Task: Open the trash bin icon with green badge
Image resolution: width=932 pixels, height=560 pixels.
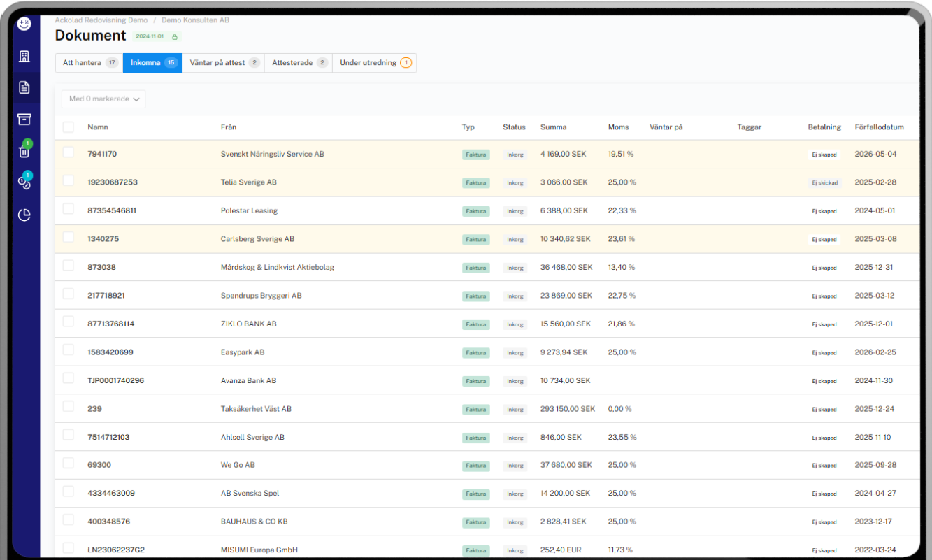Action: 24,150
